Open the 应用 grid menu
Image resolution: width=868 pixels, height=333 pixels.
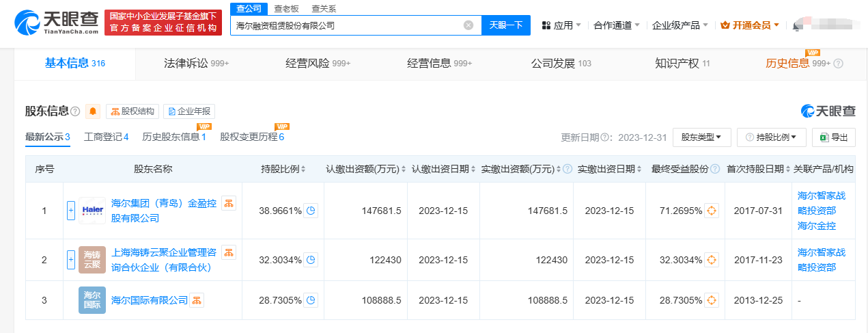click(561, 25)
